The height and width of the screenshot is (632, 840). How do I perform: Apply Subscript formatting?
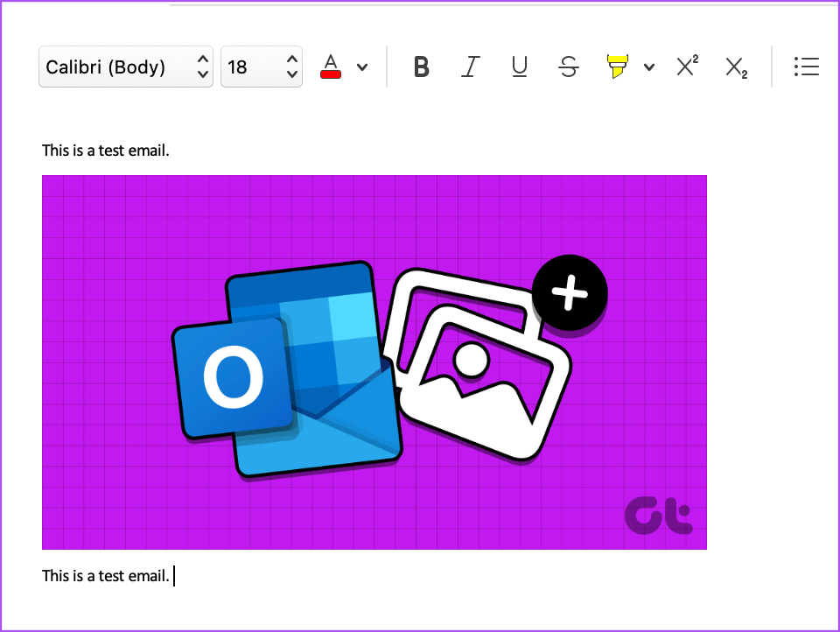click(736, 67)
